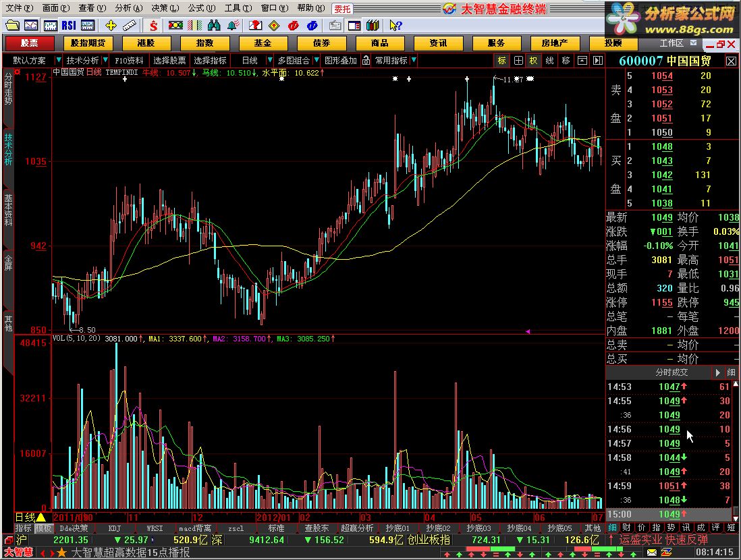
Task: Close the 600007 quote side panel
Action: coord(731,61)
